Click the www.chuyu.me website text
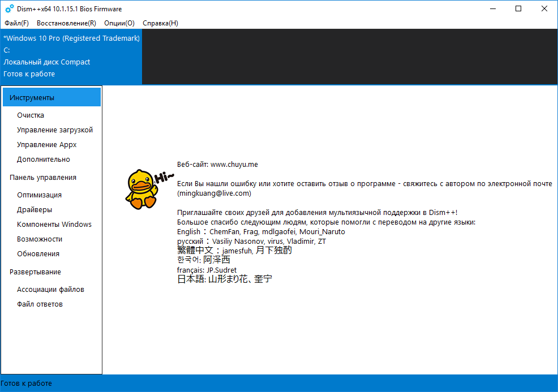558x392 pixels. [234, 165]
